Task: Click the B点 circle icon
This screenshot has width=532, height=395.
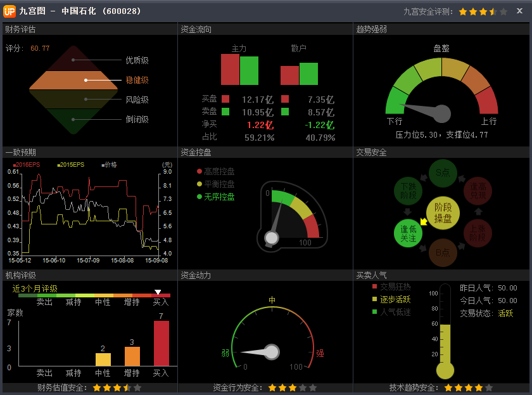Action: pyautogui.click(x=443, y=253)
